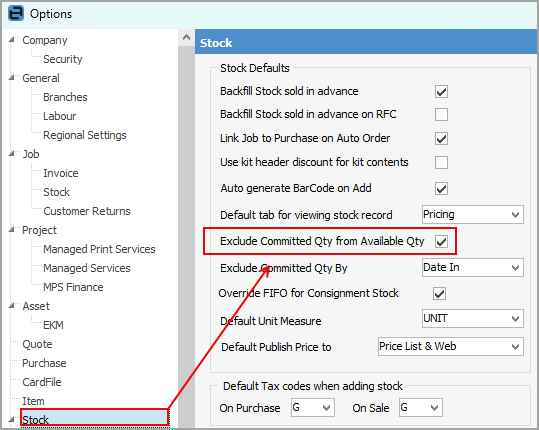Click the options tree scrollbar track
The width and height of the screenshot is (539, 430).
186,237
